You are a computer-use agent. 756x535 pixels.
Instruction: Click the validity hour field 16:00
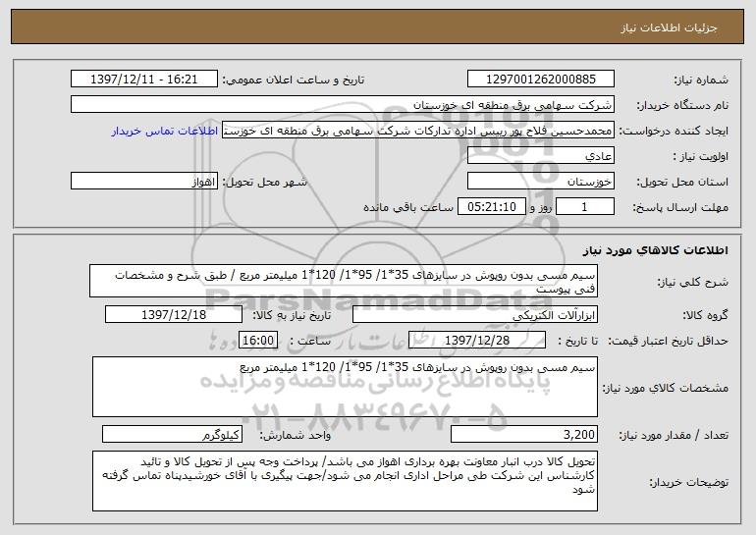pyautogui.click(x=258, y=341)
